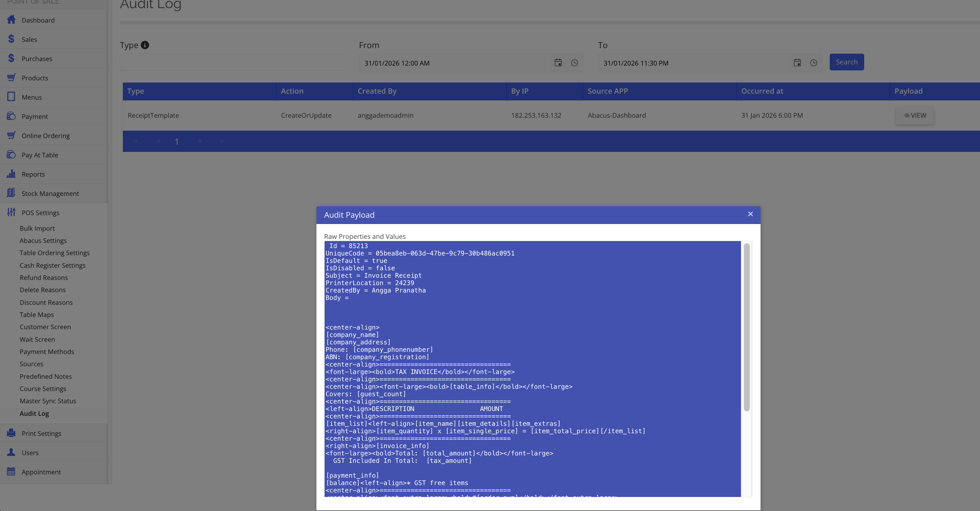Open the Cash Register Settings submenu item
Image resolution: width=980 pixels, height=511 pixels.
click(53, 265)
